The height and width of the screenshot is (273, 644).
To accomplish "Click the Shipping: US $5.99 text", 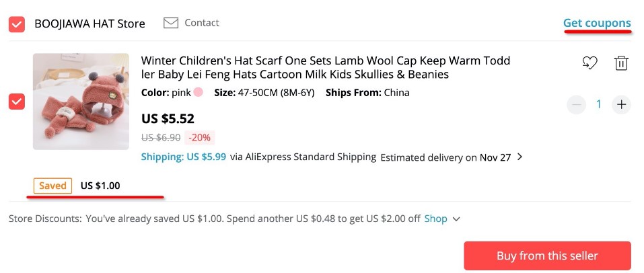I will 184,157.
